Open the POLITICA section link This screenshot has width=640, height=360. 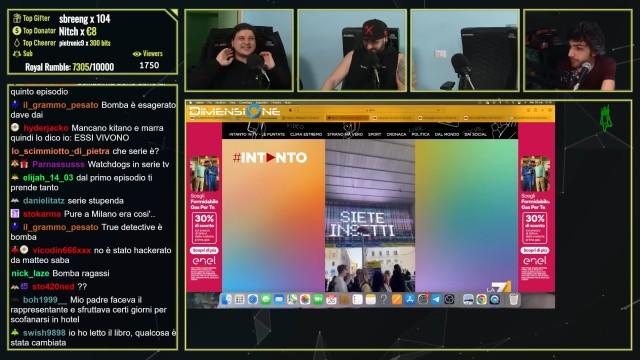tap(420, 134)
